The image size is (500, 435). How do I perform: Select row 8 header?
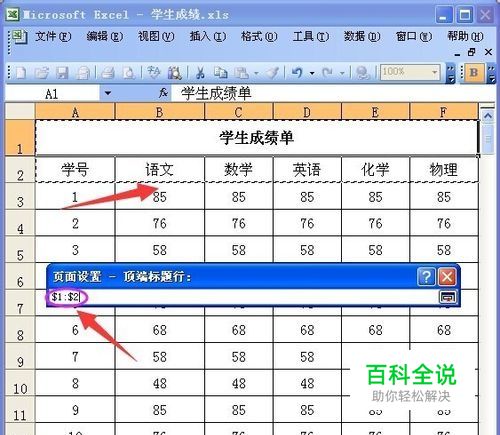20,330
